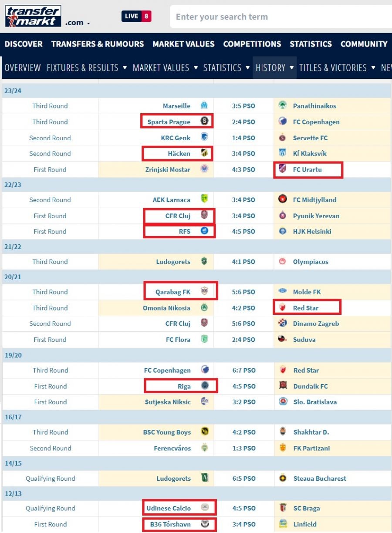Screen dimensions: 392x533
Task: Open the LIVE matches indicator
Action: pyautogui.click(x=136, y=17)
